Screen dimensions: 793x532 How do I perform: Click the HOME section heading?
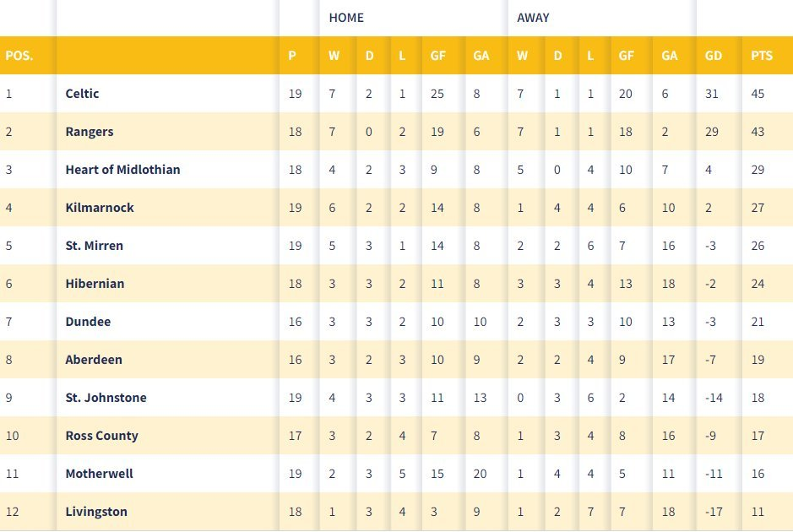[x=346, y=18]
